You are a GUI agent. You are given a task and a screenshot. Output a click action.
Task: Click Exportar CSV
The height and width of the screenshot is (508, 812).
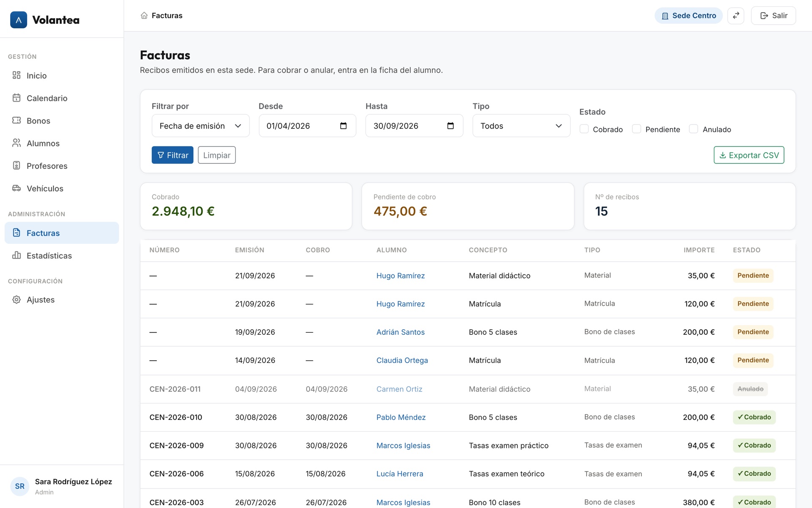coord(749,155)
